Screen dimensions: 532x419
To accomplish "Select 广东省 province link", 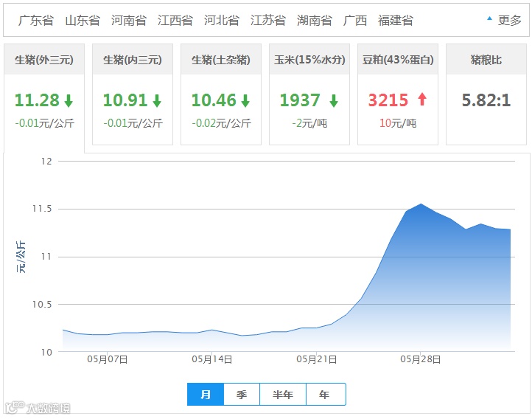I will pyautogui.click(x=36, y=21).
